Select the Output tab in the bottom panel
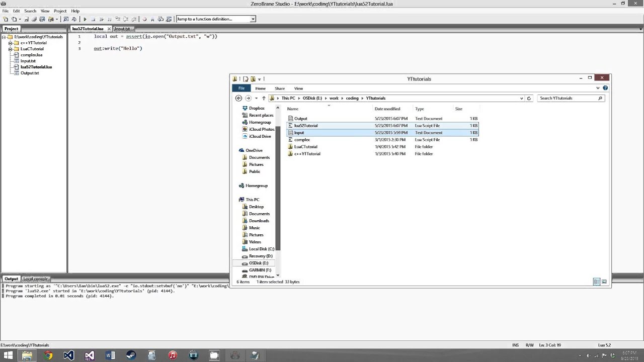Image resolution: width=644 pixels, height=362 pixels. point(11,279)
